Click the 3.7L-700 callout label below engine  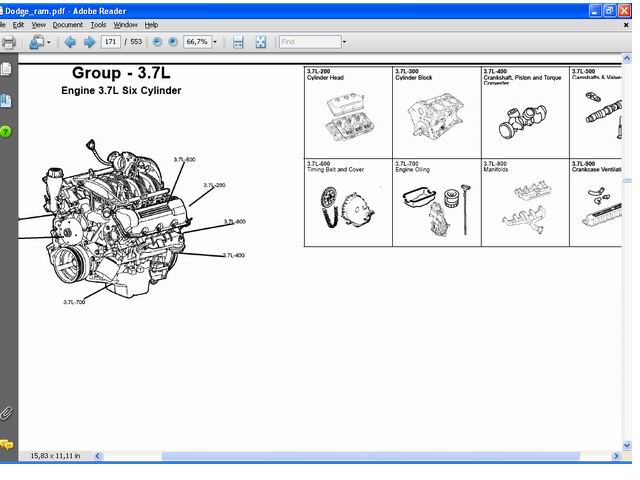click(74, 302)
